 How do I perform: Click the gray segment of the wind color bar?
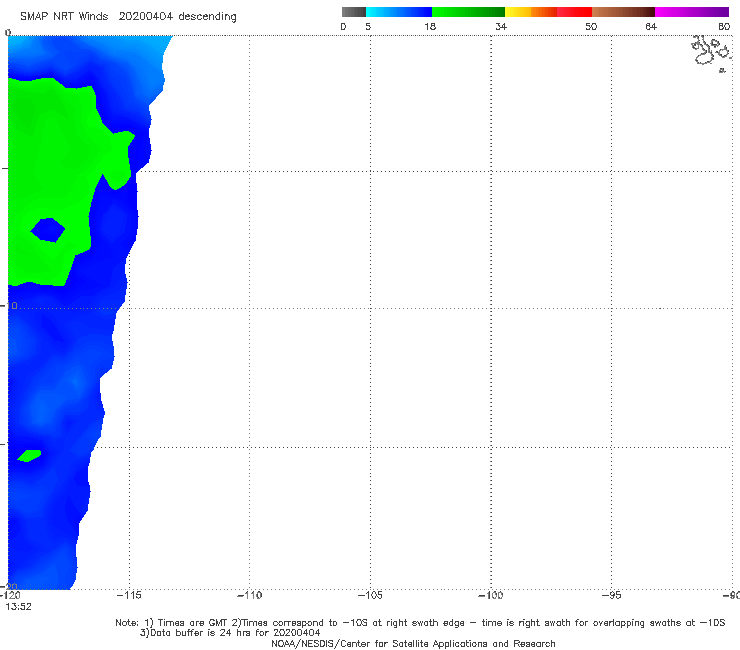[353, 12]
